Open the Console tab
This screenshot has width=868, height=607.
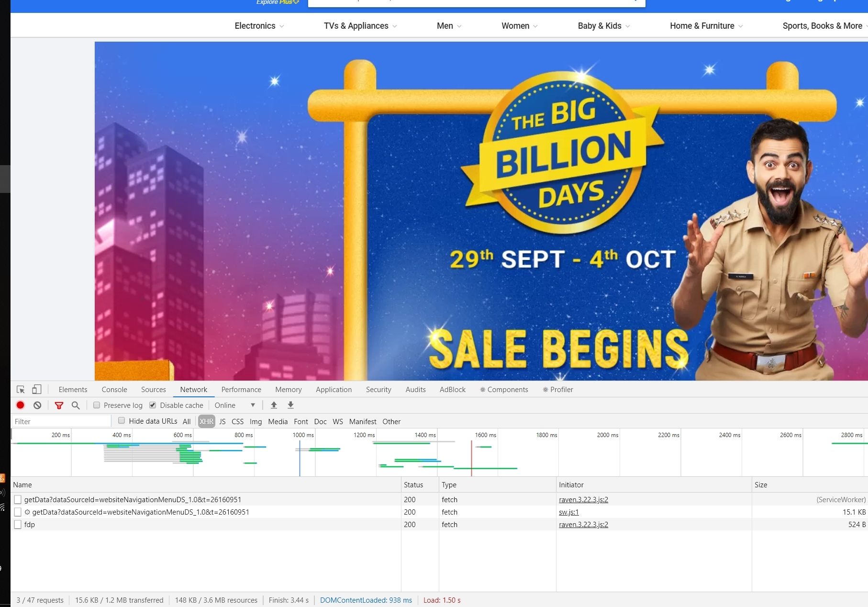(114, 390)
